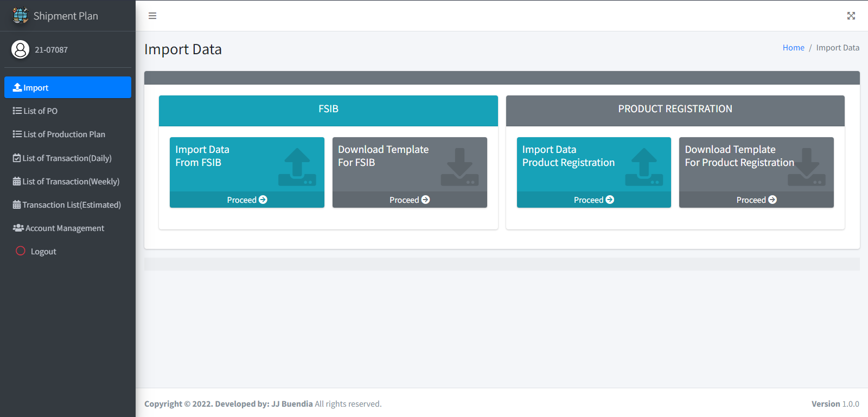The image size is (868, 417).
Task: Click the red Logout circle icon
Action: click(x=21, y=251)
